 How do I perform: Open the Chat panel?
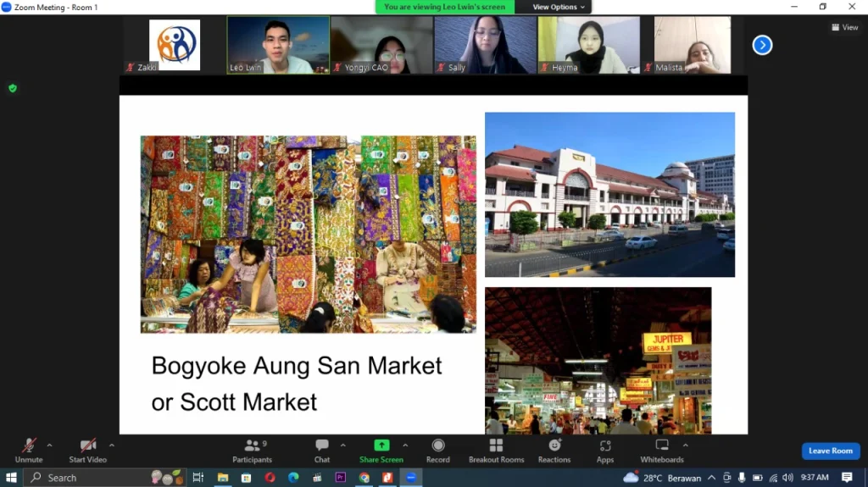[321, 451]
